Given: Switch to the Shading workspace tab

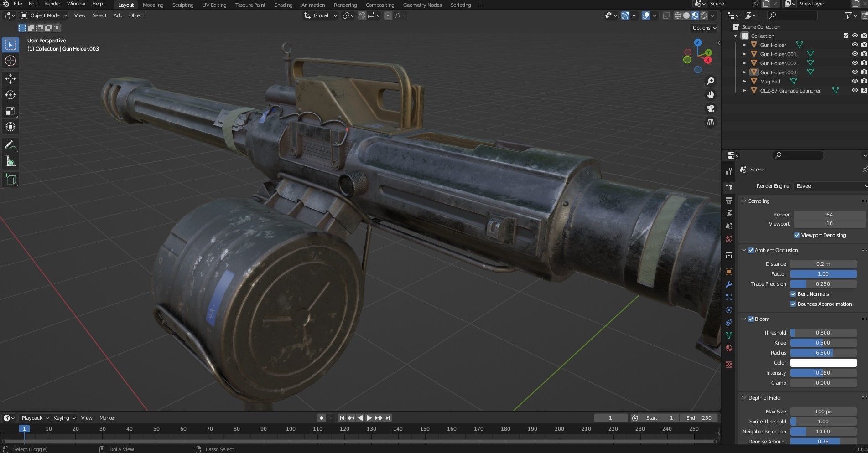Looking at the screenshot, I should tap(283, 5).
